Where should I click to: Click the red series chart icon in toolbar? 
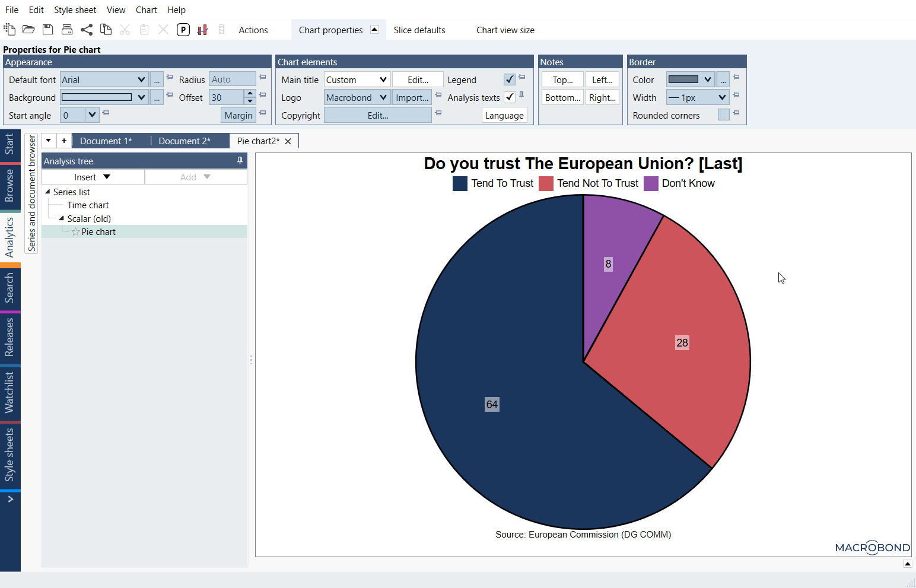[x=202, y=29]
